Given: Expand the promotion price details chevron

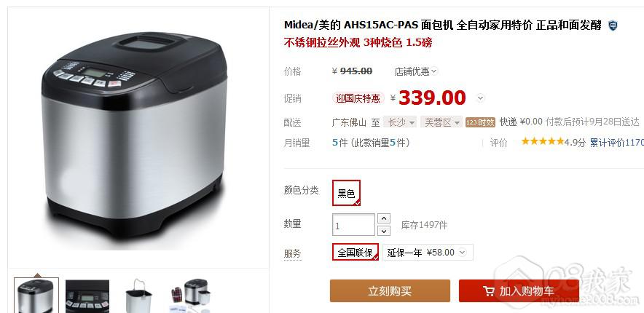Looking at the screenshot, I should [x=481, y=98].
